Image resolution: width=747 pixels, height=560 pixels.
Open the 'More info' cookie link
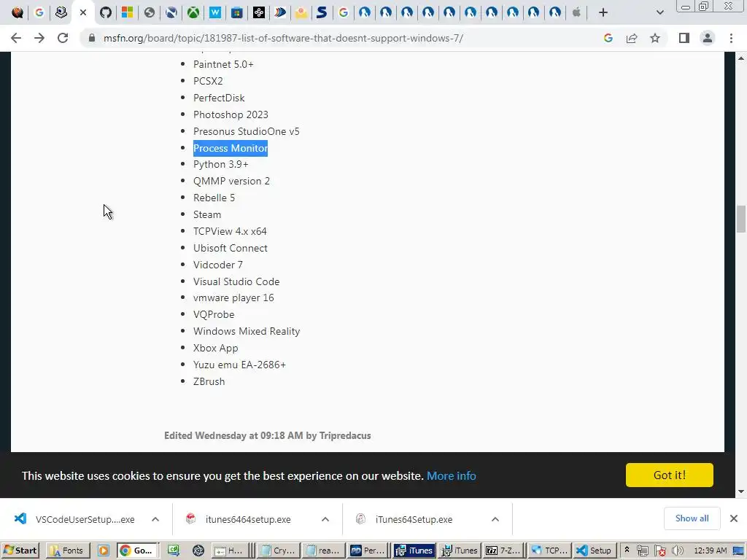point(451,475)
